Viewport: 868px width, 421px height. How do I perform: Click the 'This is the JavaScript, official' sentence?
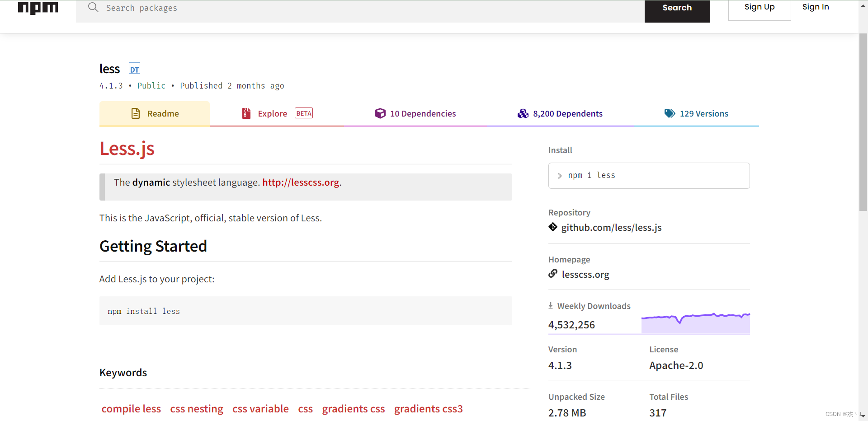point(211,218)
